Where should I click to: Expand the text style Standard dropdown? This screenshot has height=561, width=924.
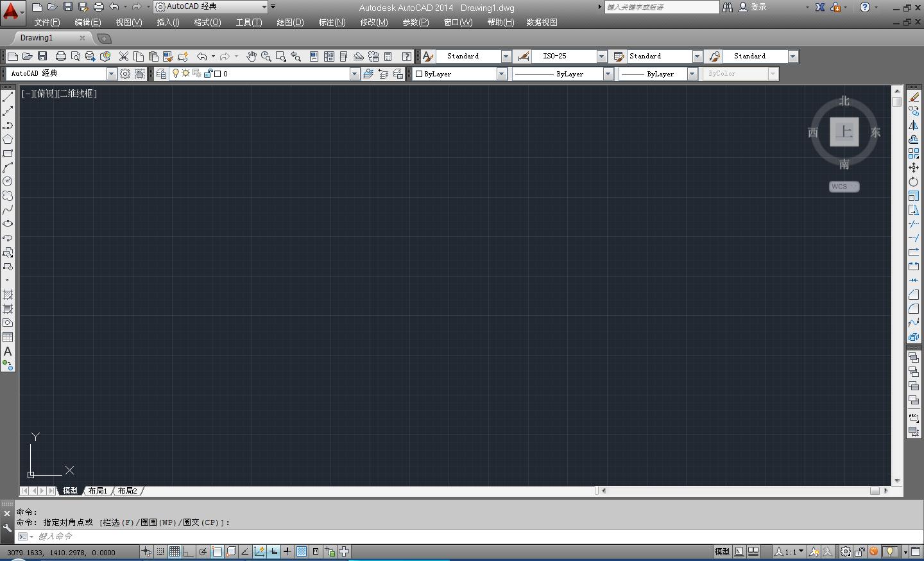tap(506, 56)
